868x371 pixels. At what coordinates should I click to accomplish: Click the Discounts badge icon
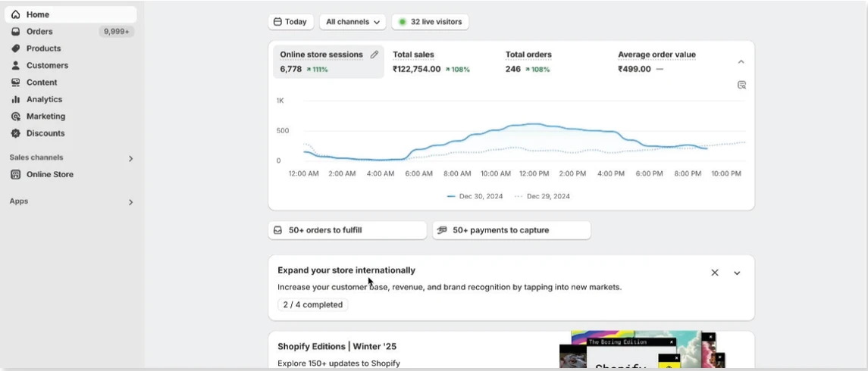click(x=15, y=133)
